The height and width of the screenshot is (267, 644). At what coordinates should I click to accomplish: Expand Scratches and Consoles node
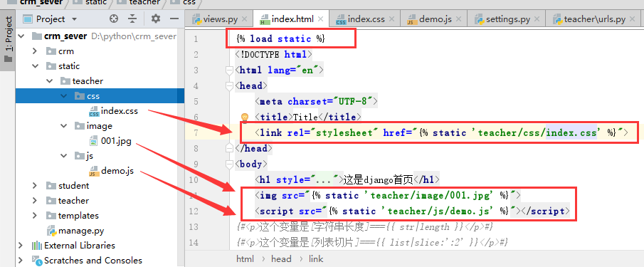21,261
